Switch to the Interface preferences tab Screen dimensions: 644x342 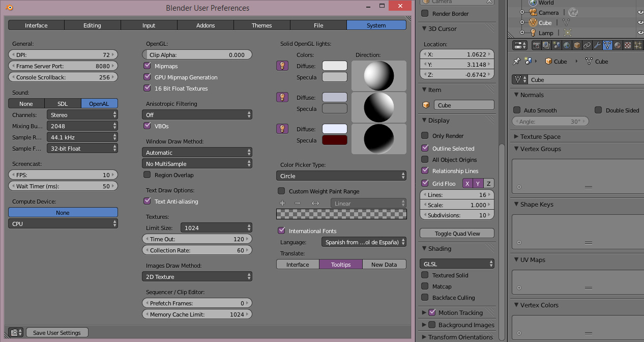(x=36, y=25)
